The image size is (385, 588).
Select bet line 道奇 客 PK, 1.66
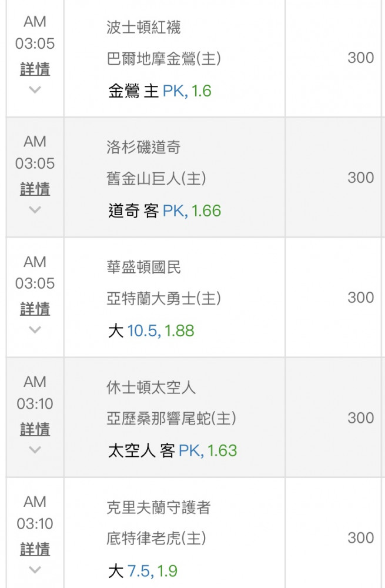165,211
